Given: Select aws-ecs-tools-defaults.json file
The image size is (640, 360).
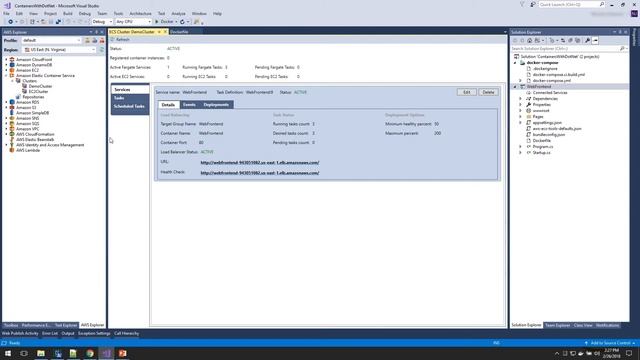Looking at the screenshot, I should [x=557, y=129].
